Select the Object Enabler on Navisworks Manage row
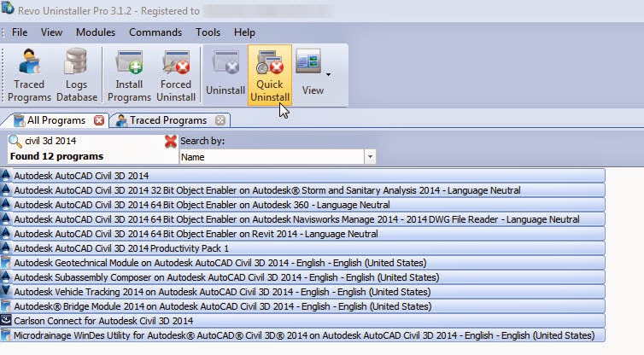Viewport: 644px width, 355px height. (x=302, y=219)
